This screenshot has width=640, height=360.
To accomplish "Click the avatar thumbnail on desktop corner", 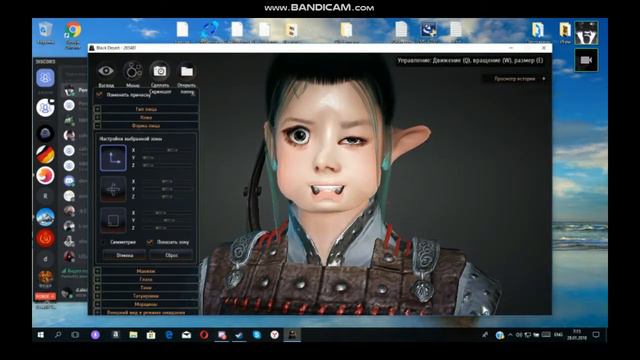I will point(586,33).
